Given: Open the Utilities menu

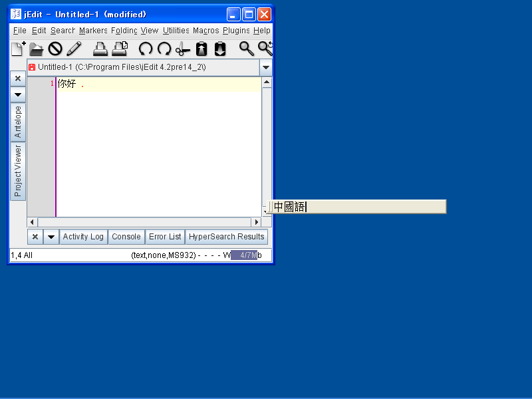Looking at the screenshot, I should coord(176,31).
